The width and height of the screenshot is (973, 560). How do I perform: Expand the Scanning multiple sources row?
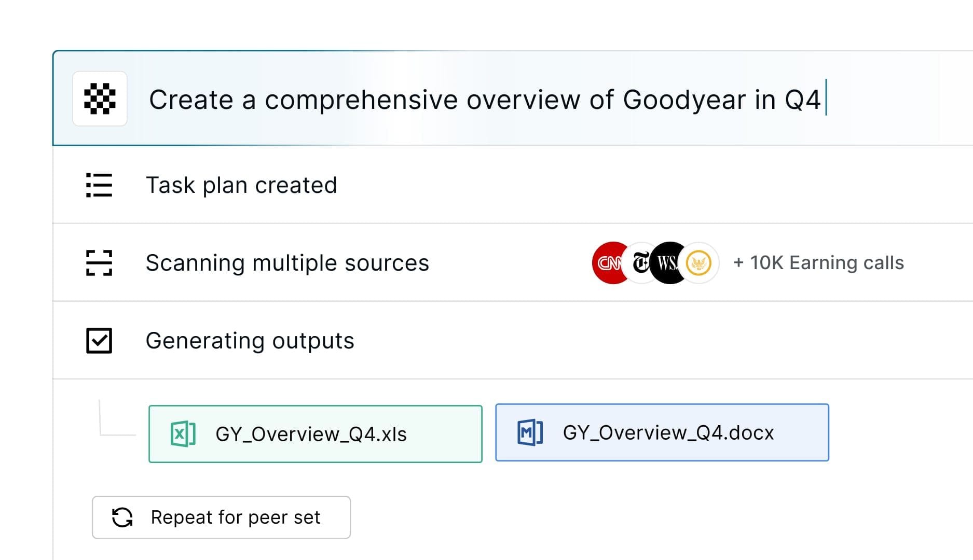287,263
